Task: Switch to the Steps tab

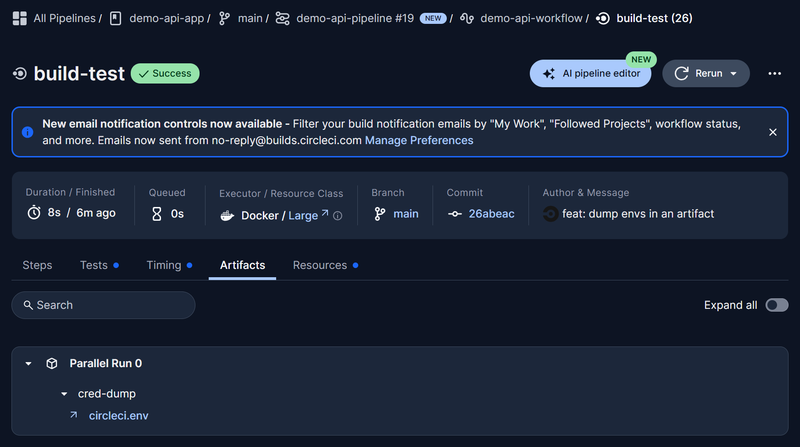Action: click(37, 265)
